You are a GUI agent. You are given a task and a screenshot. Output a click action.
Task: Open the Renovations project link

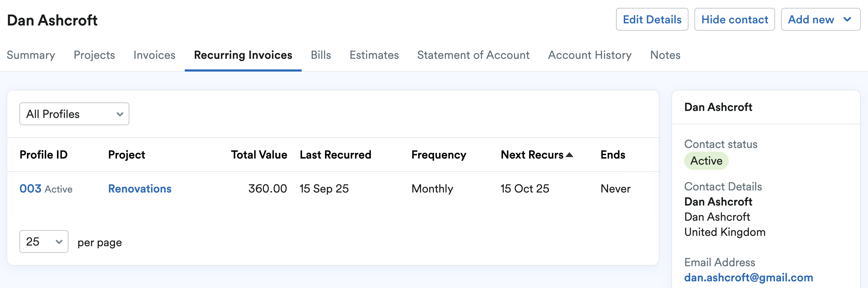pyautogui.click(x=140, y=189)
